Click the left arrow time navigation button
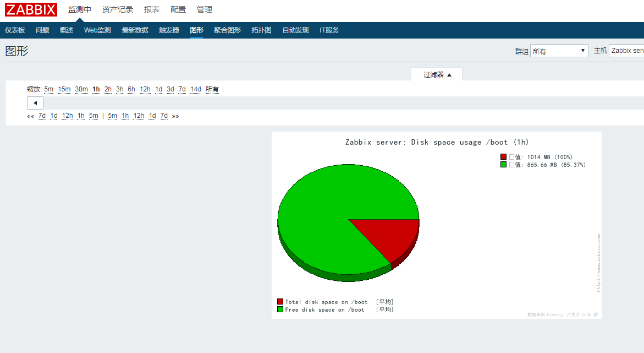644x353 pixels. pyautogui.click(x=35, y=102)
